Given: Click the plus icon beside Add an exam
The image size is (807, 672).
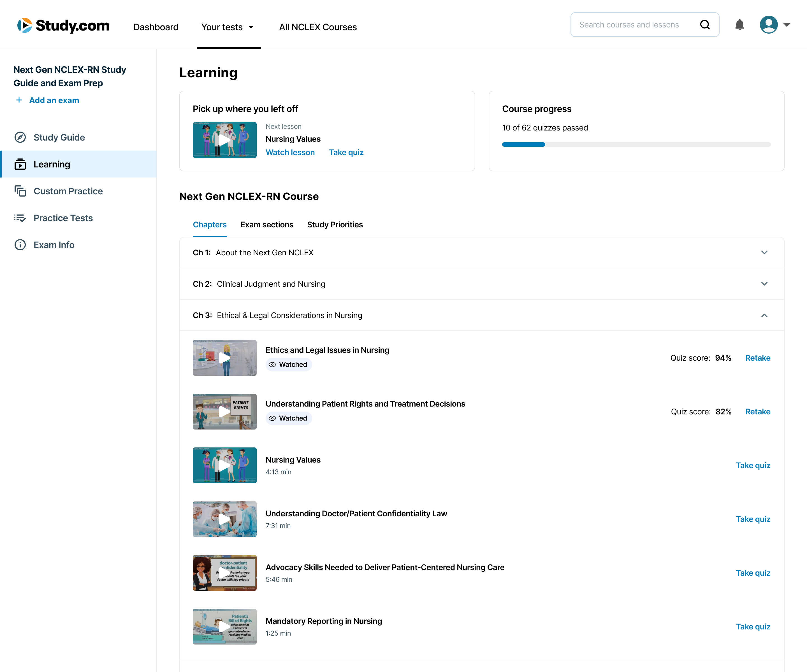Looking at the screenshot, I should point(19,100).
